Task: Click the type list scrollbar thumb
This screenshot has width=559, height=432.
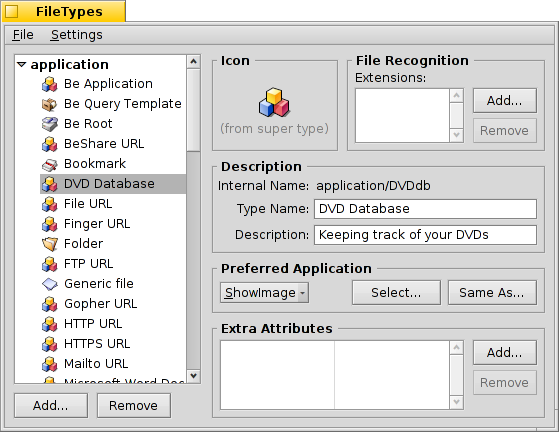Action: 194,110
